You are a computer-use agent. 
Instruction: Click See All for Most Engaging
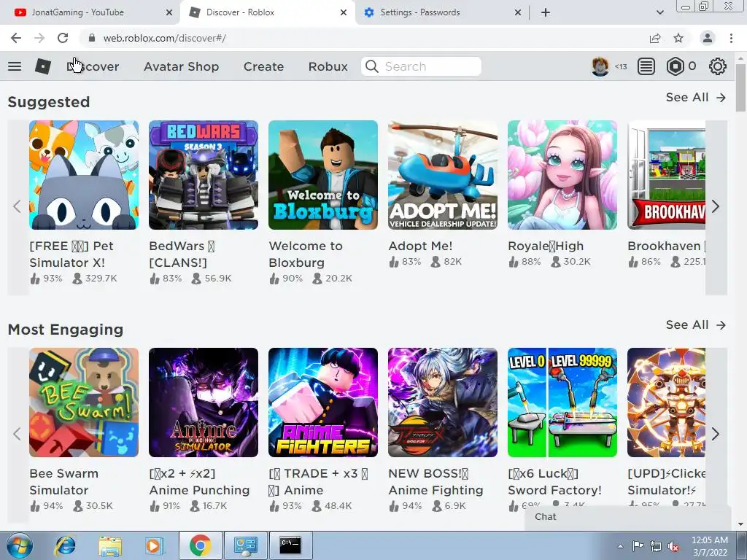[x=696, y=324]
